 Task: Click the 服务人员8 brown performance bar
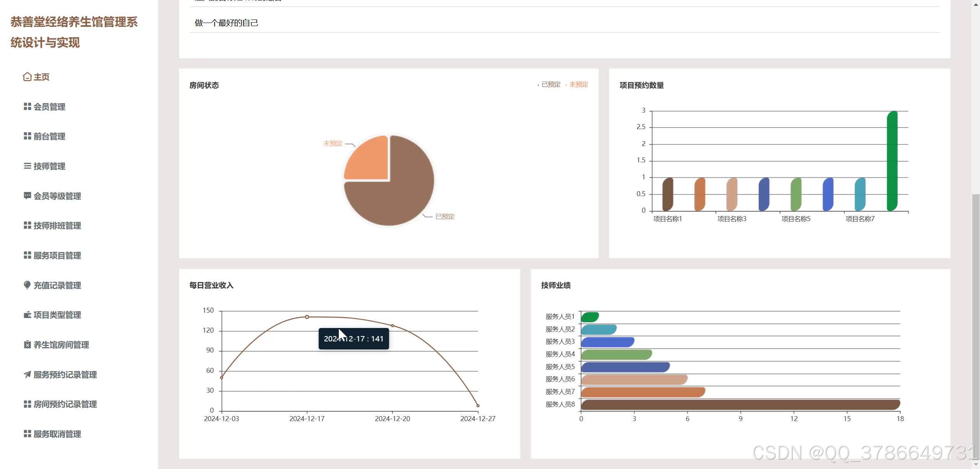point(740,405)
